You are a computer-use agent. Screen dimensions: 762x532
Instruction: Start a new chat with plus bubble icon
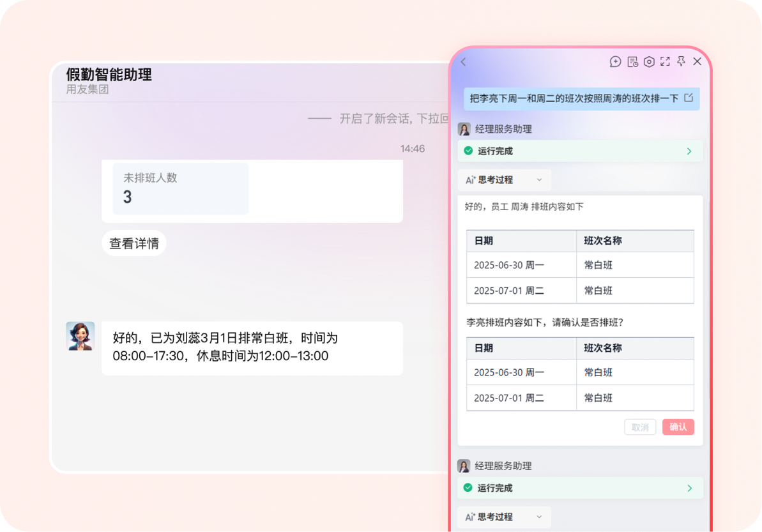point(615,62)
